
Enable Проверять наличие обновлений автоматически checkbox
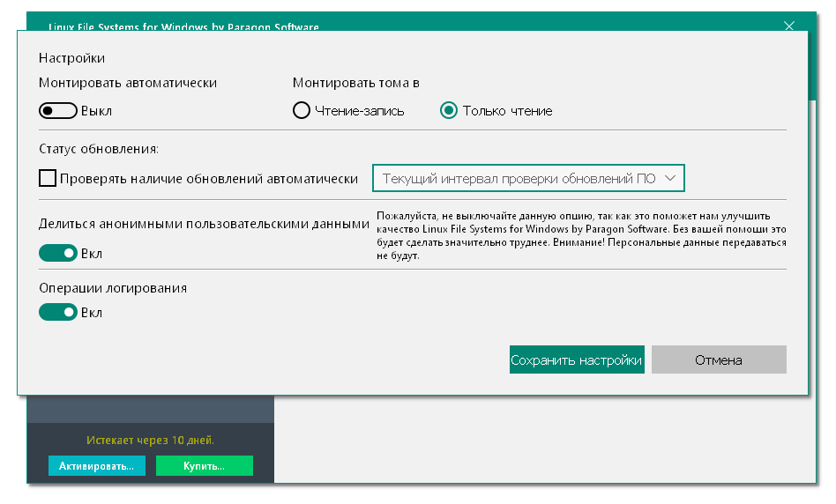[x=48, y=178]
